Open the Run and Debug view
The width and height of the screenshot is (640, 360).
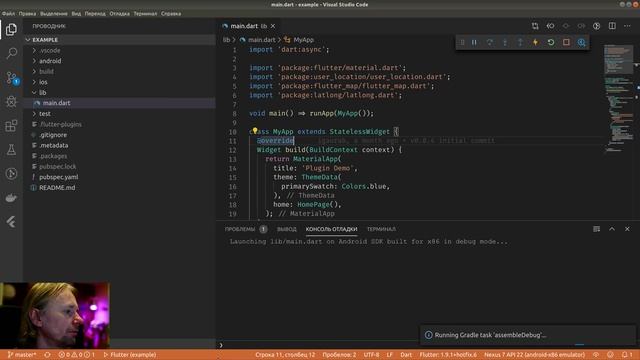click(11, 101)
